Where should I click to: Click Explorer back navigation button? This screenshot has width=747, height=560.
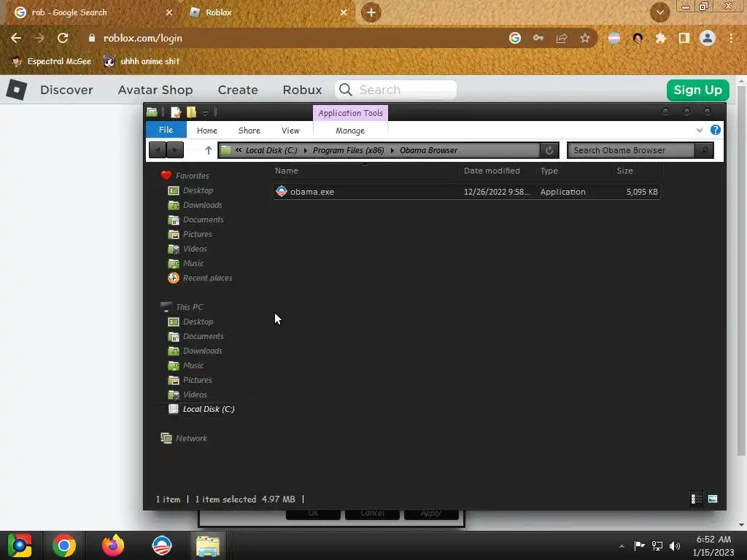click(x=158, y=150)
